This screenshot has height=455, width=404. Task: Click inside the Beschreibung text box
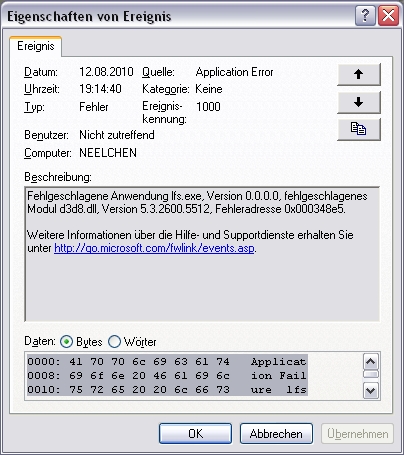coord(202,254)
